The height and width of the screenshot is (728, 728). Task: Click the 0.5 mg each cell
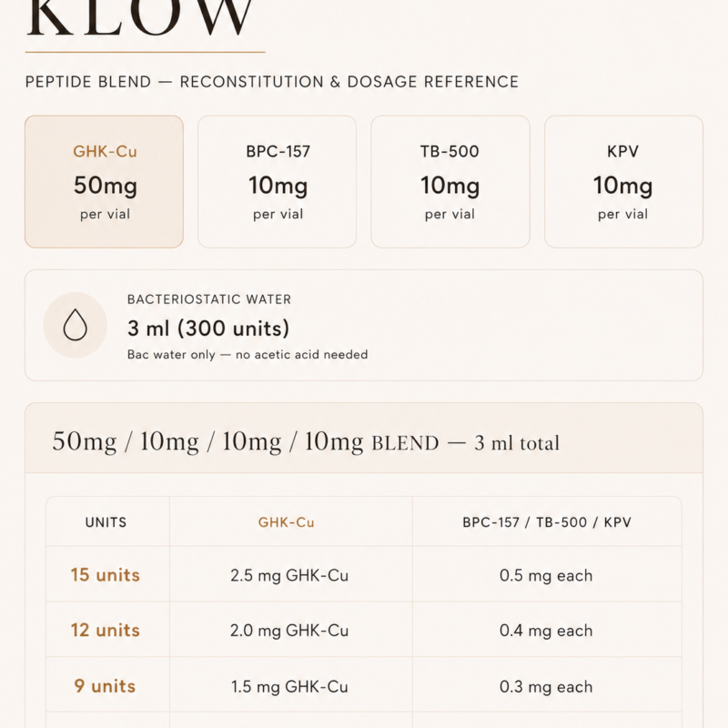[546, 575]
